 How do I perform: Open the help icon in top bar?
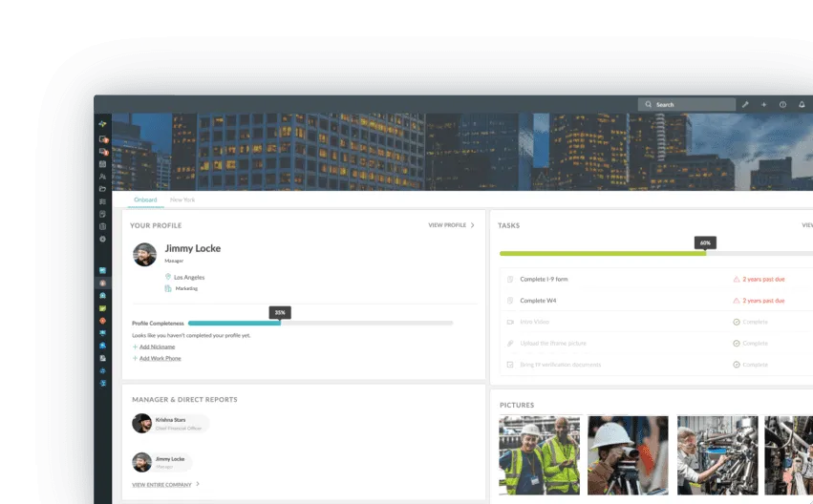(x=782, y=105)
